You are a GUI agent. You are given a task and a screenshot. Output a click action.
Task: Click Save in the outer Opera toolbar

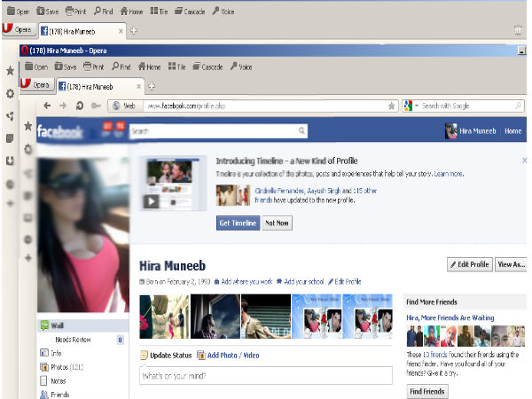click(x=48, y=12)
